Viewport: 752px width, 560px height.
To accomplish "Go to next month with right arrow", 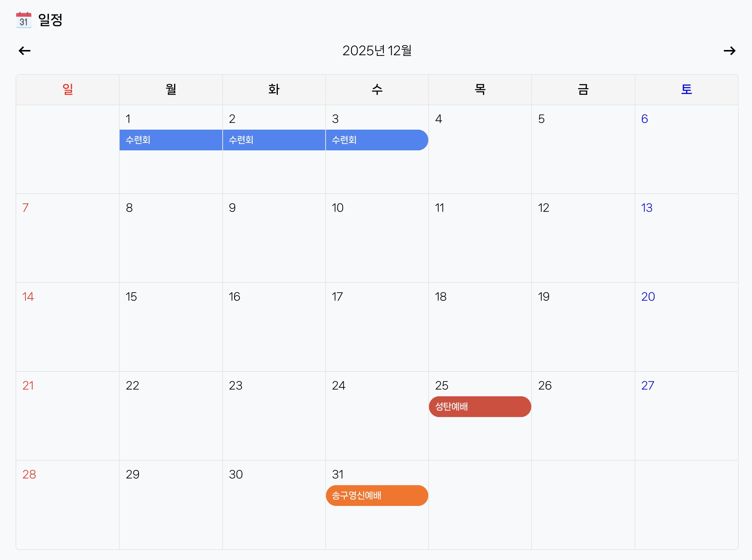I will tap(729, 51).
